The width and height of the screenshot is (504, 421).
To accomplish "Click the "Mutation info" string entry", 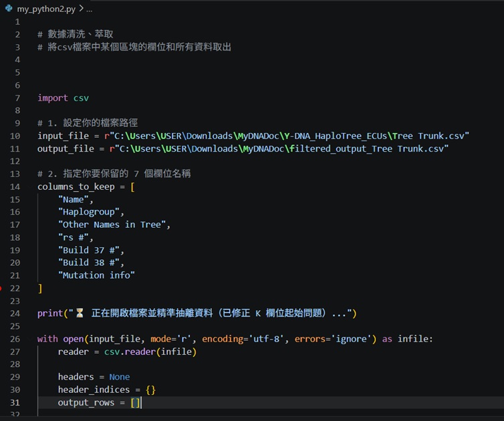I will tap(96, 275).
